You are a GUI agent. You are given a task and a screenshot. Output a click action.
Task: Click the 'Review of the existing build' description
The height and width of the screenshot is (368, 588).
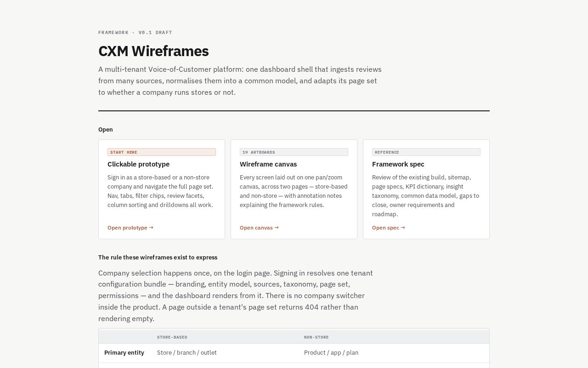pos(425,196)
